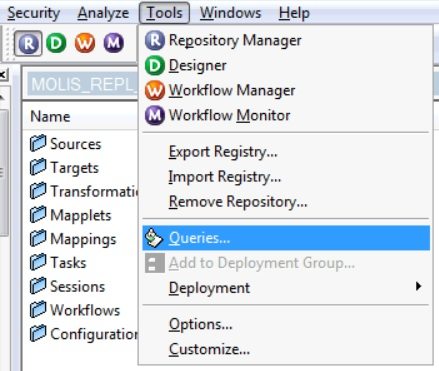
Task: Choose Export Registry... menu entry
Action: click(286, 152)
